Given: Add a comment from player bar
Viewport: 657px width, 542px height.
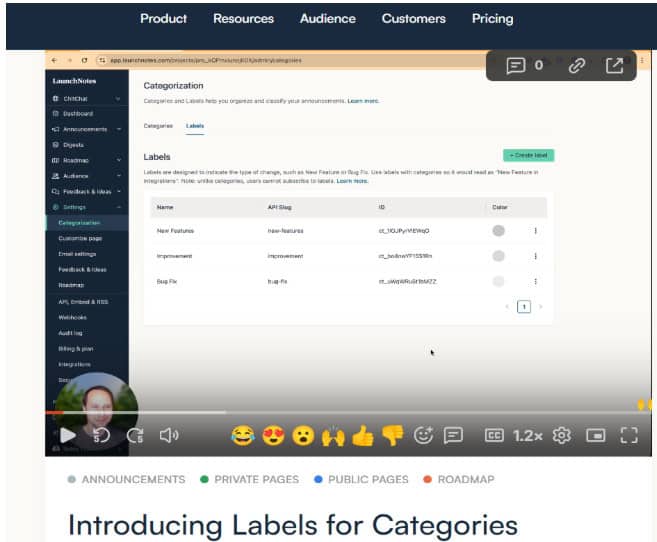Looking at the screenshot, I should (453, 436).
